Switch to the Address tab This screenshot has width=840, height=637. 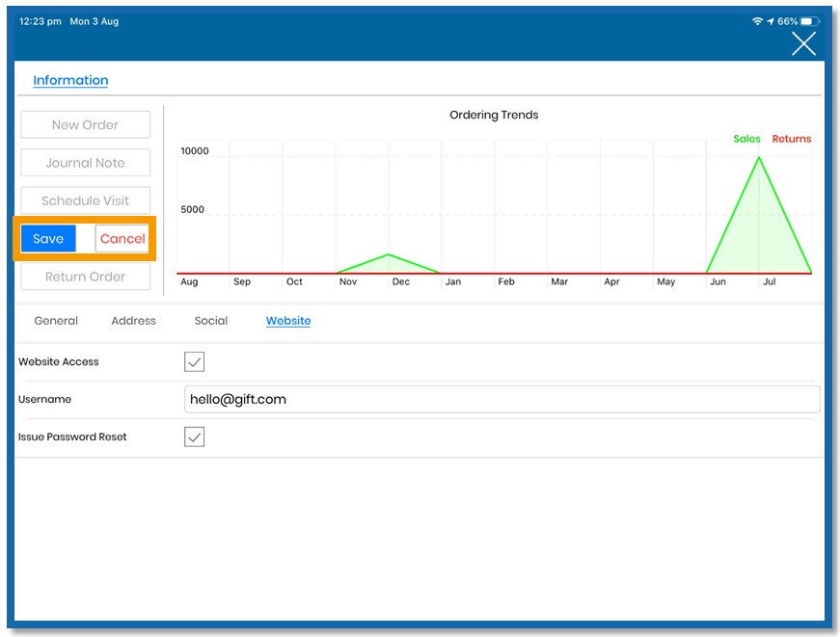[133, 321]
